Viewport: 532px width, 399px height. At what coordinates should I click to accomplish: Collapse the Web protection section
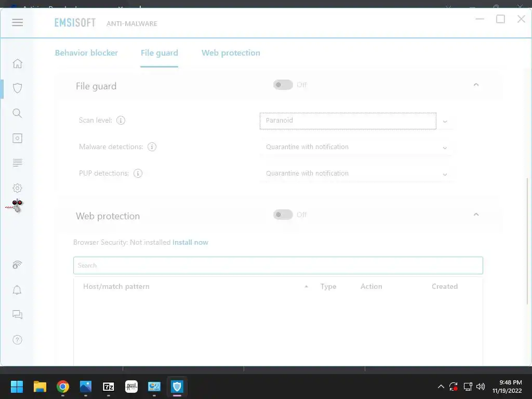pyautogui.click(x=476, y=215)
